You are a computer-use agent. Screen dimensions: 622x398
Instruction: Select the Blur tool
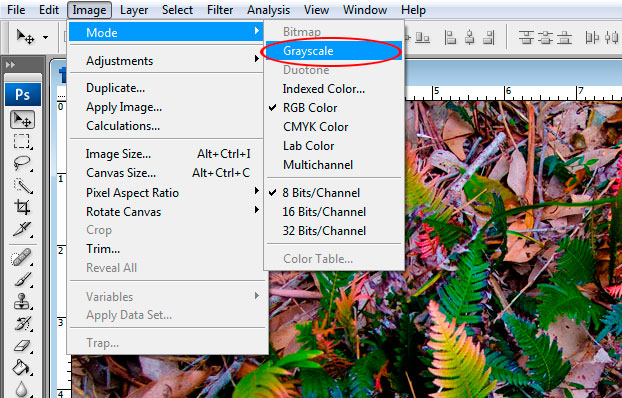pyautogui.click(x=23, y=389)
